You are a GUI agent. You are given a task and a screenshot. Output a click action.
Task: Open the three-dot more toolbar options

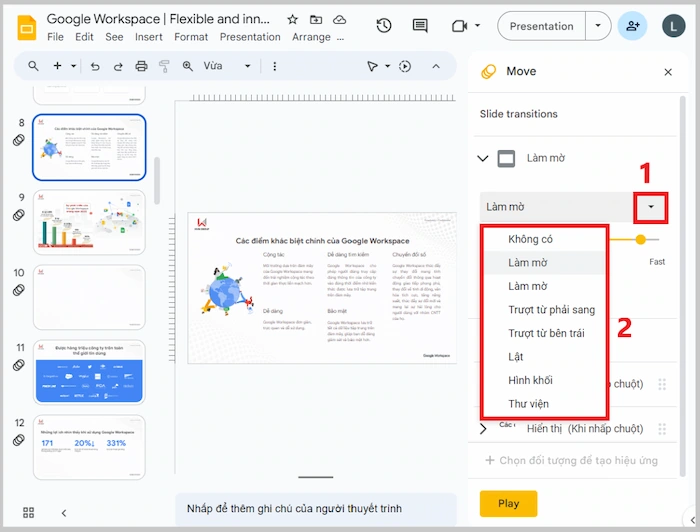(x=275, y=66)
